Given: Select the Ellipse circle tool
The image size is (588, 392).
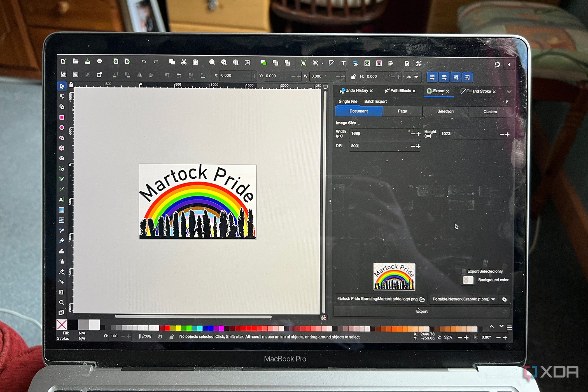Looking at the screenshot, I should [x=62, y=128].
